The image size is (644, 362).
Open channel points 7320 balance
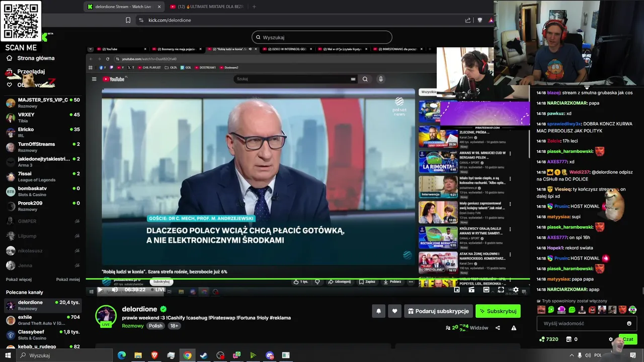pos(548,339)
